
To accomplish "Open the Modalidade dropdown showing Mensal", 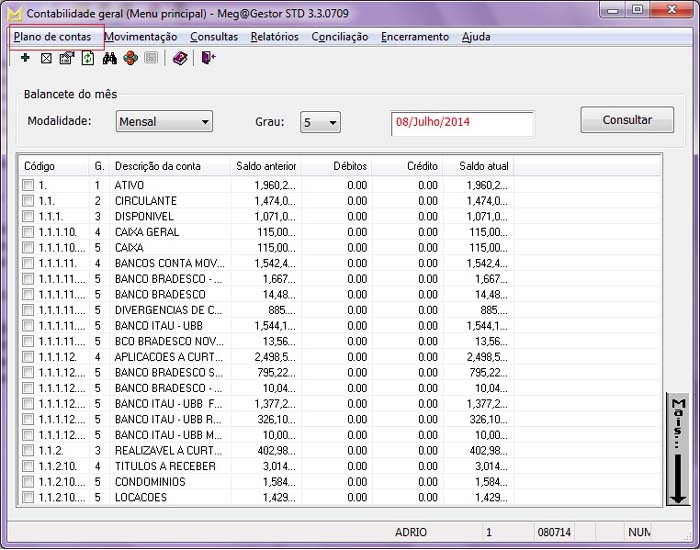I will pos(164,122).
